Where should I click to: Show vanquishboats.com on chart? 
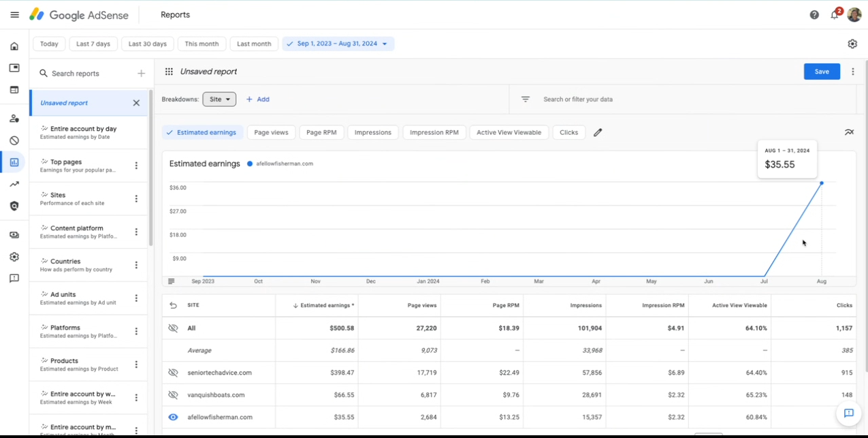tap(173, 395)
